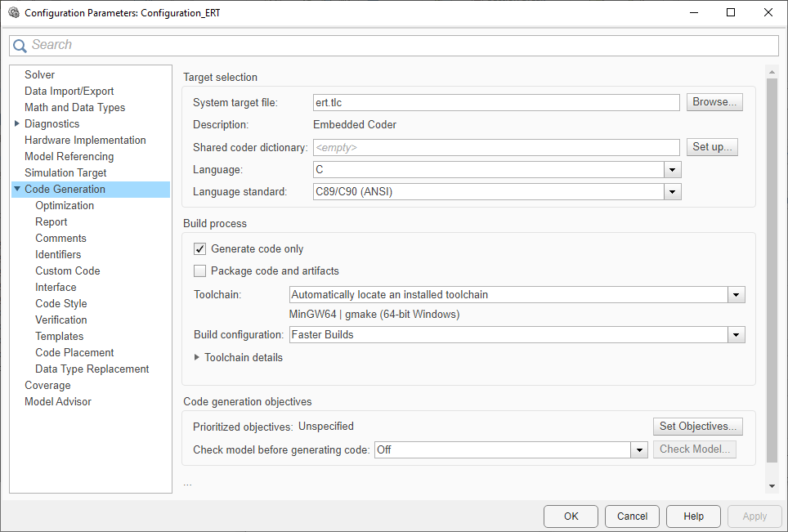This screenshot has height=532, width=788.
Task: Go to Hardware Implementation page
Action: click(85, 140)
